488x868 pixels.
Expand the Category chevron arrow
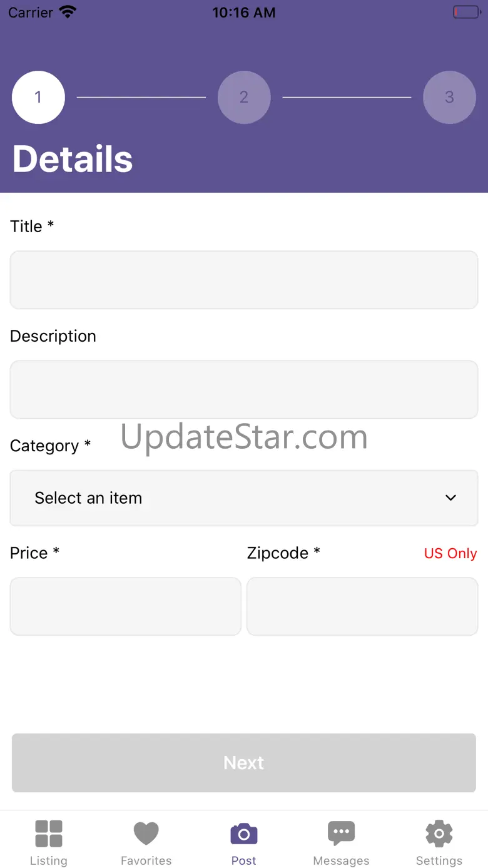pyautogui.click(x=450, y=498)
